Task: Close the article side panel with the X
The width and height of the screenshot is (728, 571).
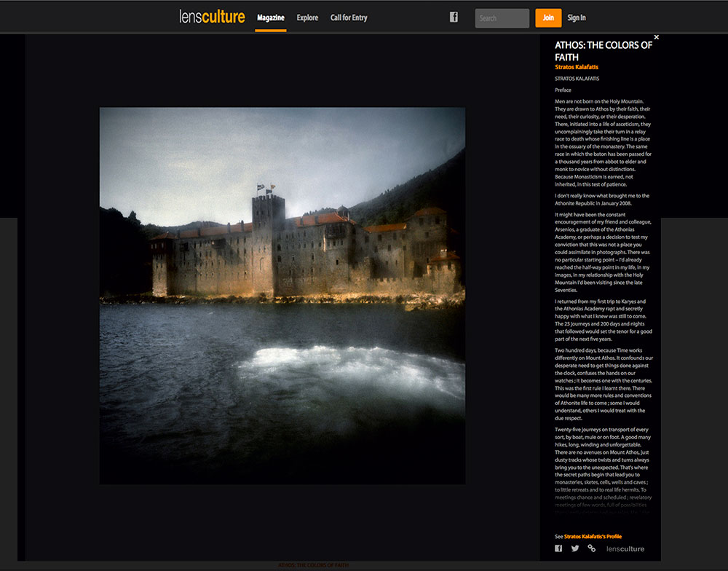Action: 656,37
